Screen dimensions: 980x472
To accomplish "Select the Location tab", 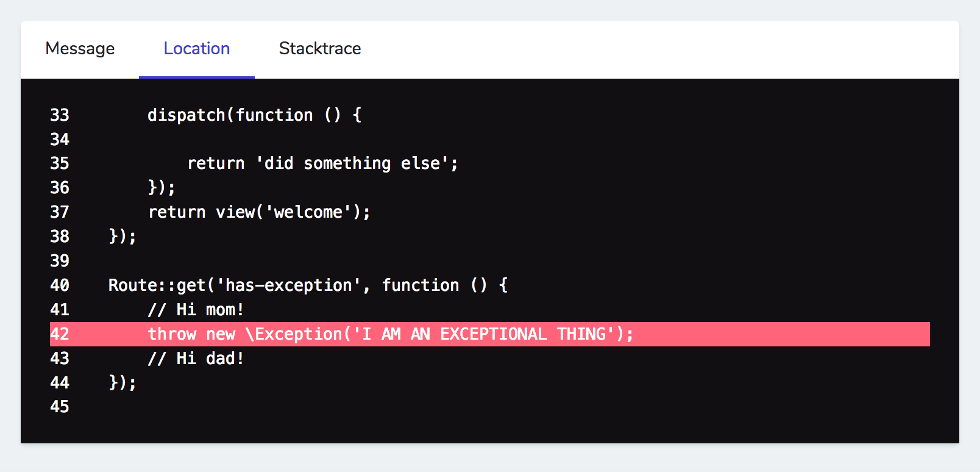I will 196,49.
